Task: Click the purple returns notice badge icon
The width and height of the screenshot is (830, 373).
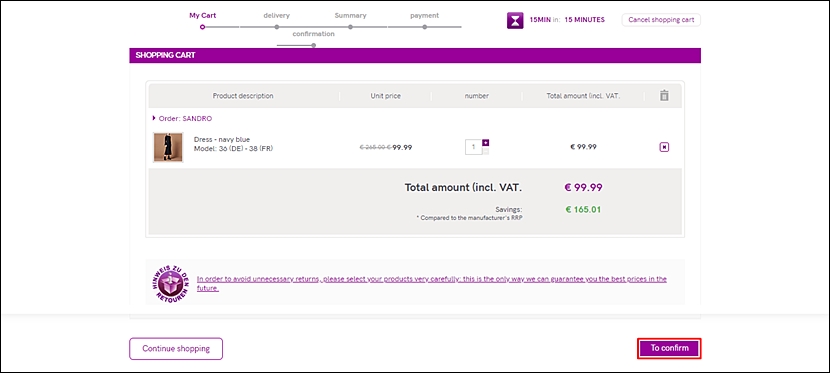Action: click(170, 283)
